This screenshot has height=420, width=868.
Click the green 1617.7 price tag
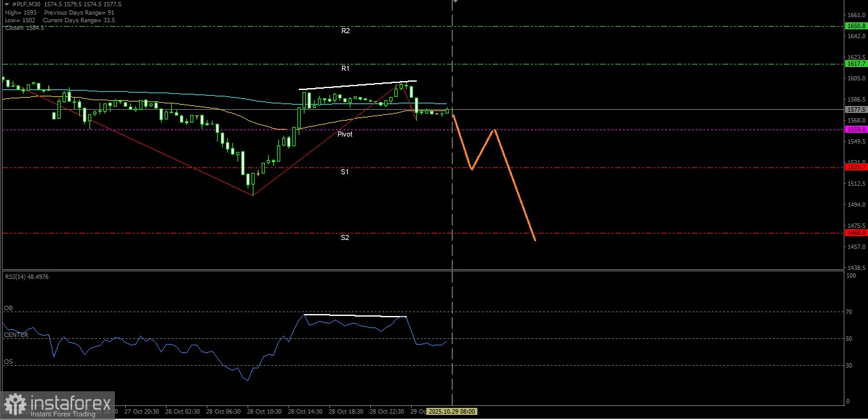[855, 64]
